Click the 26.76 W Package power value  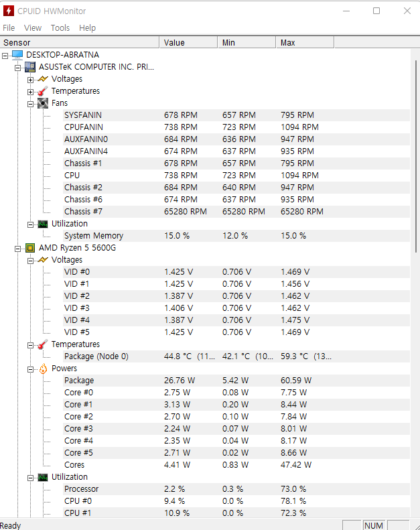pyautogui.click(x=180, y=381)
